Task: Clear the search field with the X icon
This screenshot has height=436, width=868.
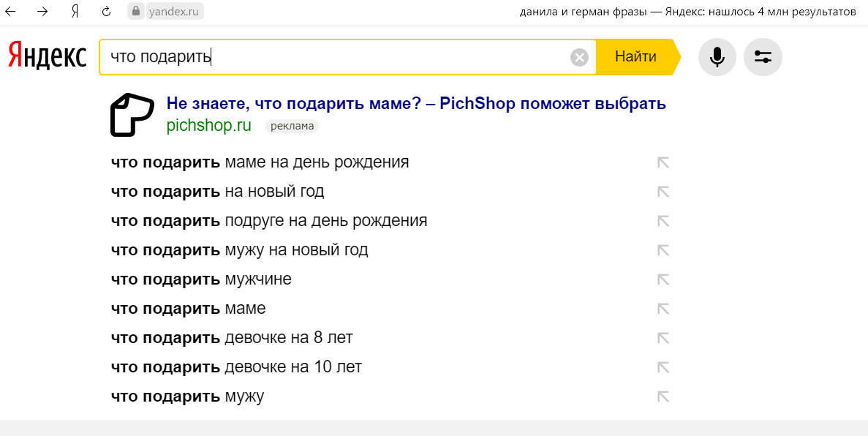Action: point(579,57)
